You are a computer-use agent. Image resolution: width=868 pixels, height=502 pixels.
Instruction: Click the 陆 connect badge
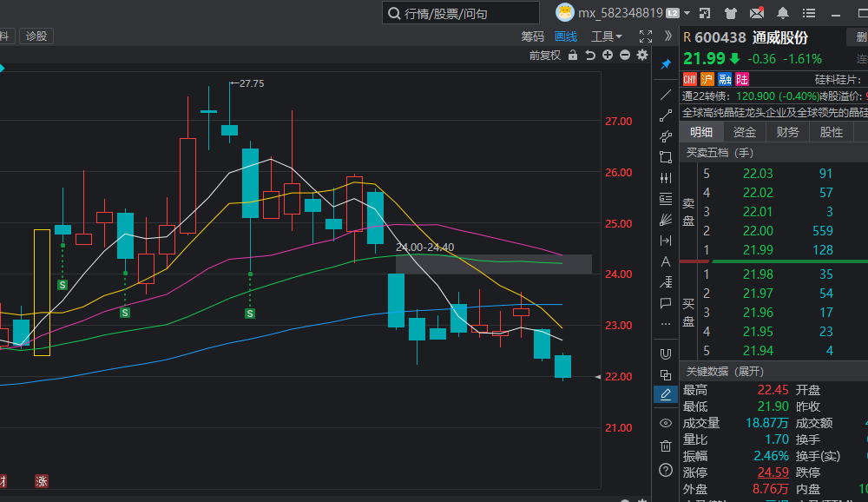click(x=742, y=79)
